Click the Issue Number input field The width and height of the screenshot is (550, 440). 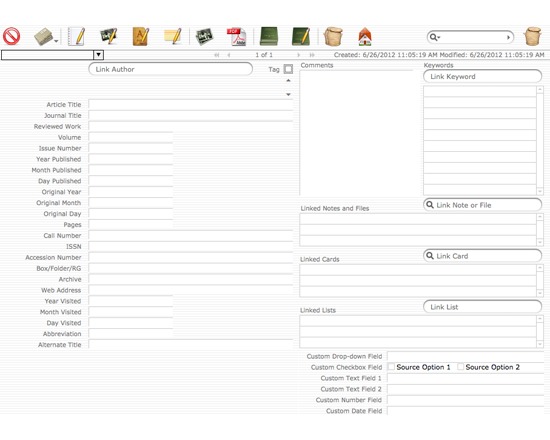[130, 148]
